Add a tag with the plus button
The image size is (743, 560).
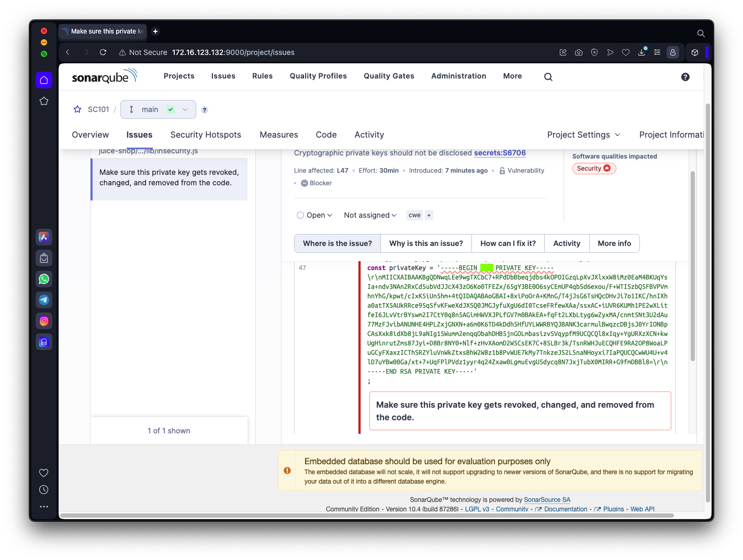pyautogui.click(x=429, y=215)
